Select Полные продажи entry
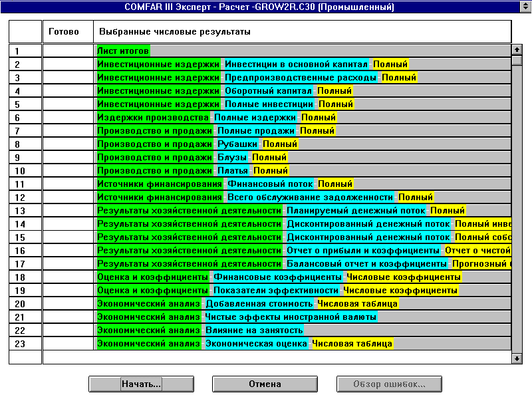 (256, 130)
